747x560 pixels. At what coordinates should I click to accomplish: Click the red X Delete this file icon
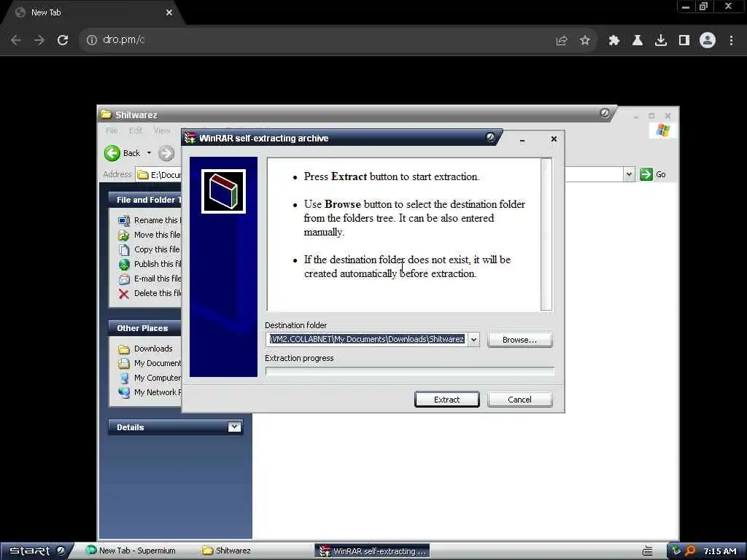(x=124, y=294)
